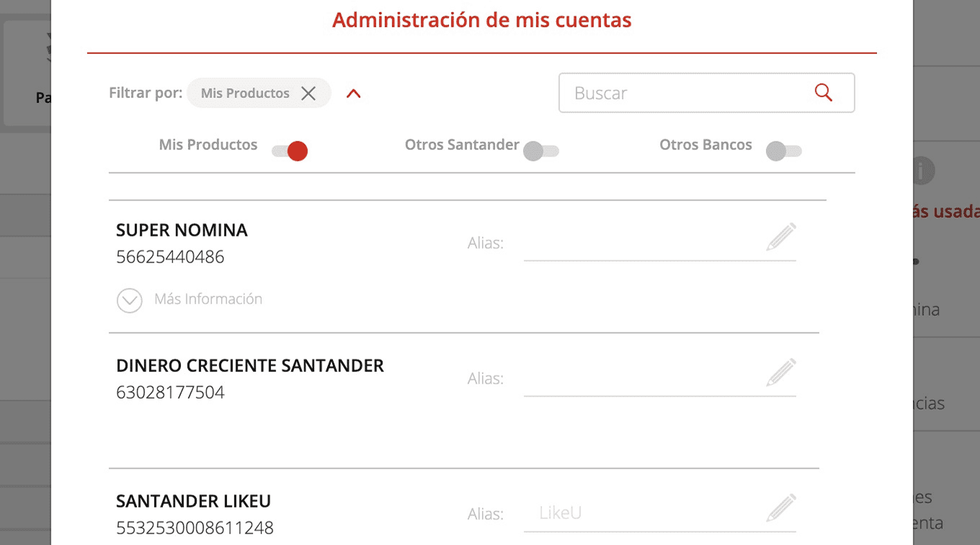Screen dimensions: 980x545
Task: Click the info icon in background page
Action: (x=921, y=172)
